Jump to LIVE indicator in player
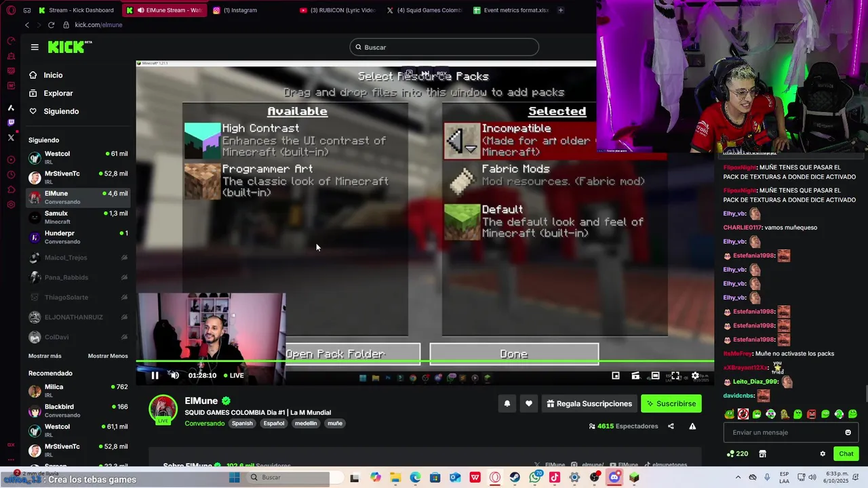Image resolution: width=868 pixels, height=488 pixels. [x=233, y=375]
